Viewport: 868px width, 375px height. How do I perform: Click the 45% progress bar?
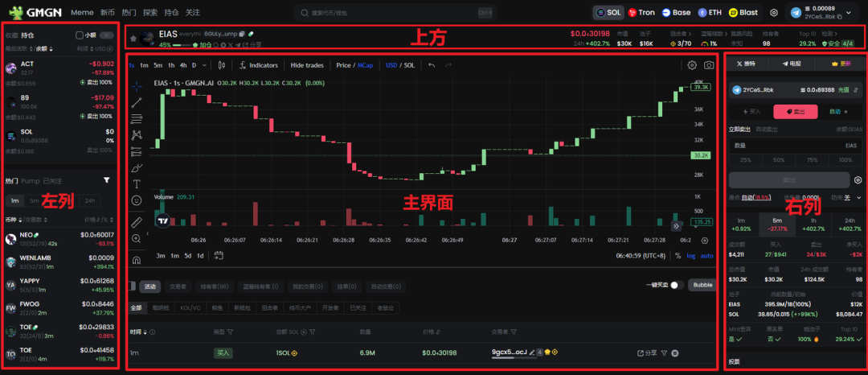point(182,45)
